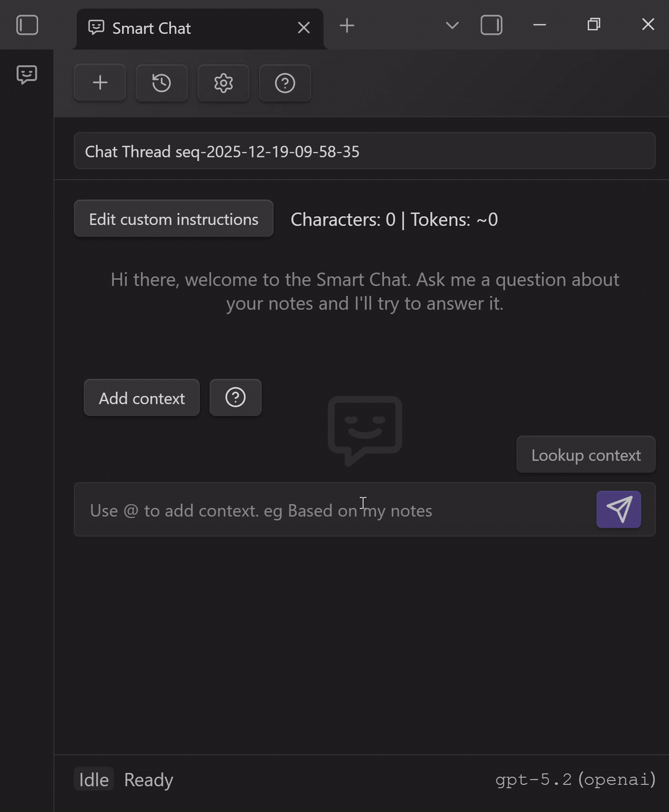This screenshot has width=669, height=812.
Task: Click the Idle status indicator
Action: pos(94,780)
